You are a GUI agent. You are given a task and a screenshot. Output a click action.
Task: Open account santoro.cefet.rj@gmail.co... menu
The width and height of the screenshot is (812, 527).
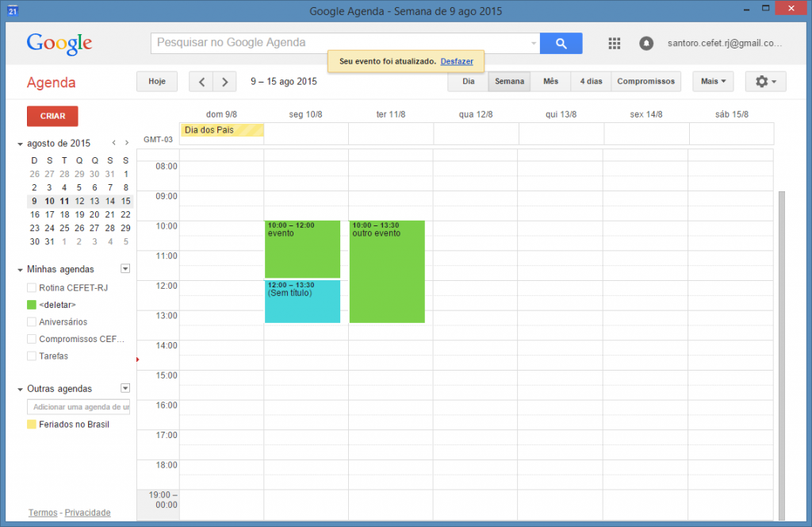click(x=725, y=44)
